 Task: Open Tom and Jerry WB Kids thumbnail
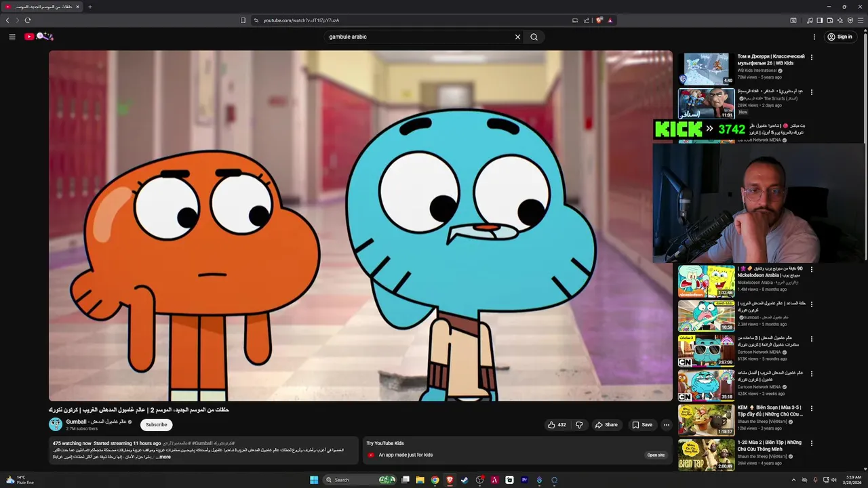[x=706, y=68]
